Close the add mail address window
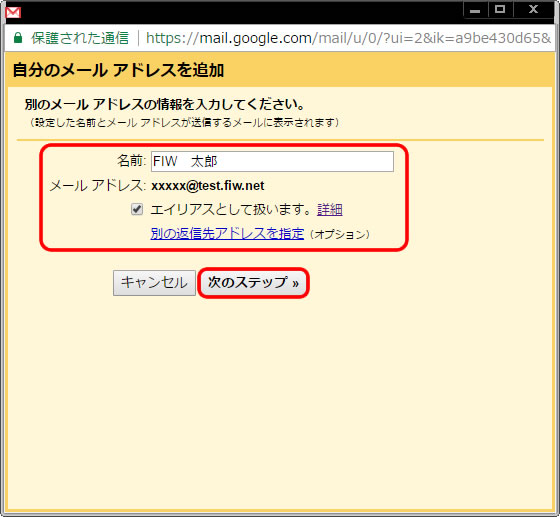The height and width of the screenshot is (517, 560). click(x=534, y=9)
